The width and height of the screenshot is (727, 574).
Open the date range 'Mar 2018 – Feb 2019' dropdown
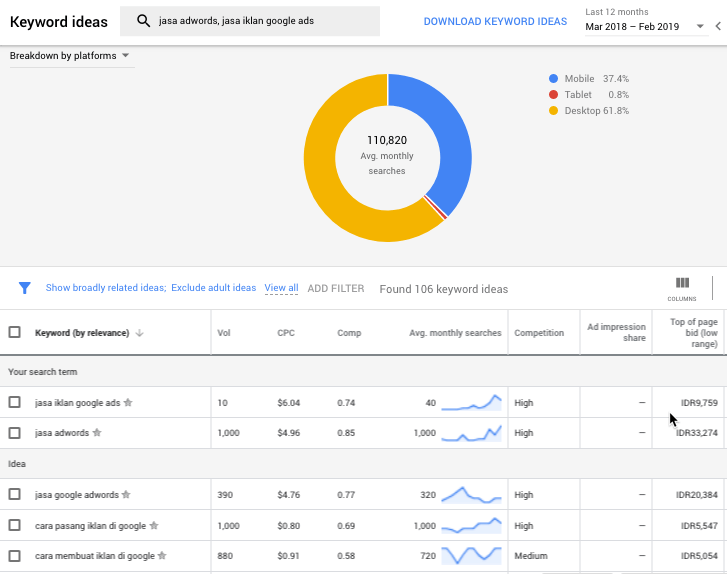(646, 26)
